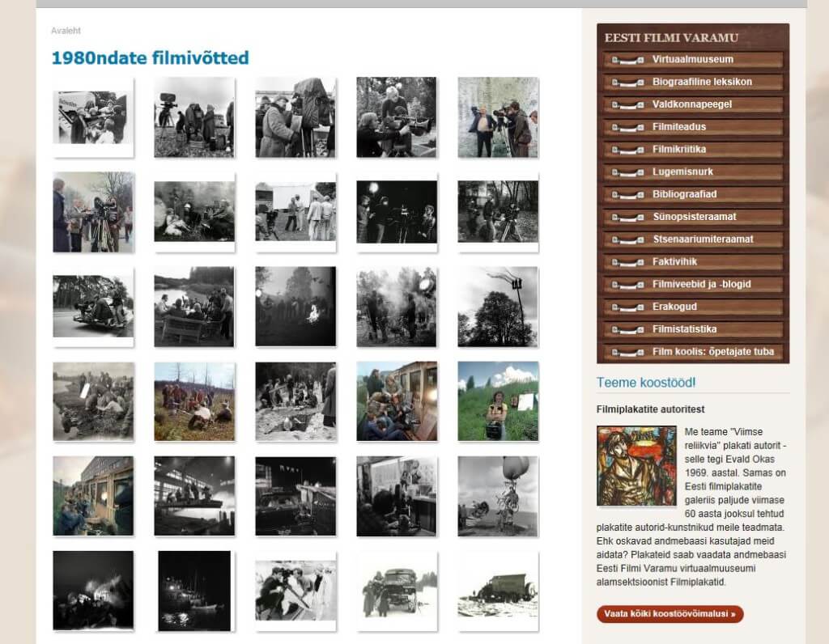Viewport: 829px width, 644px height.
Task: Open photo of cameramen with white backdrop
Action: (295, 591)
